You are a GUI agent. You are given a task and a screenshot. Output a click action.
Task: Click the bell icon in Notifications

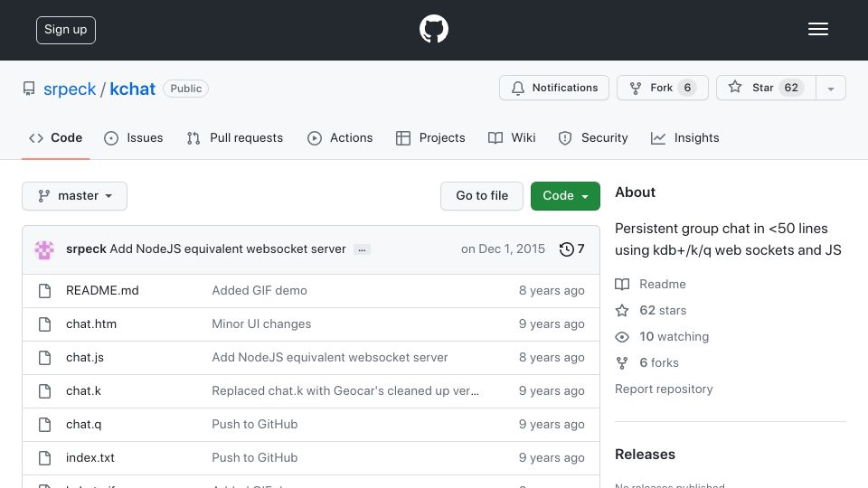pos(517,88)
